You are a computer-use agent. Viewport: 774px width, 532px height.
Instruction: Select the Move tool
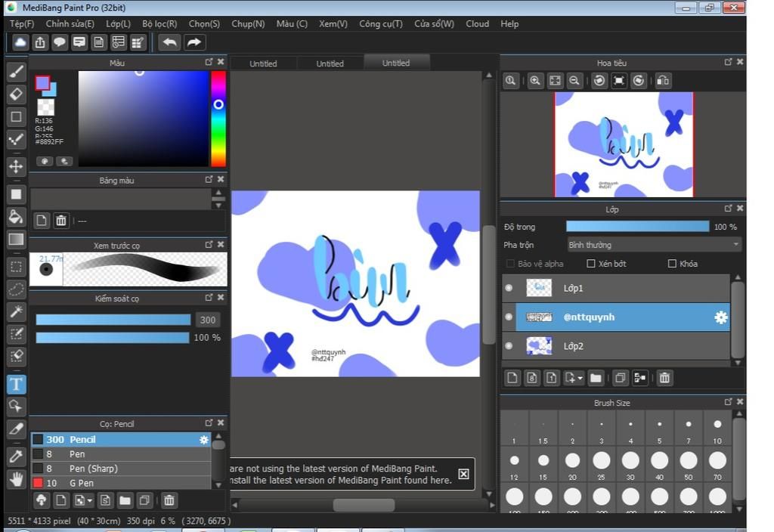(17, 166)
